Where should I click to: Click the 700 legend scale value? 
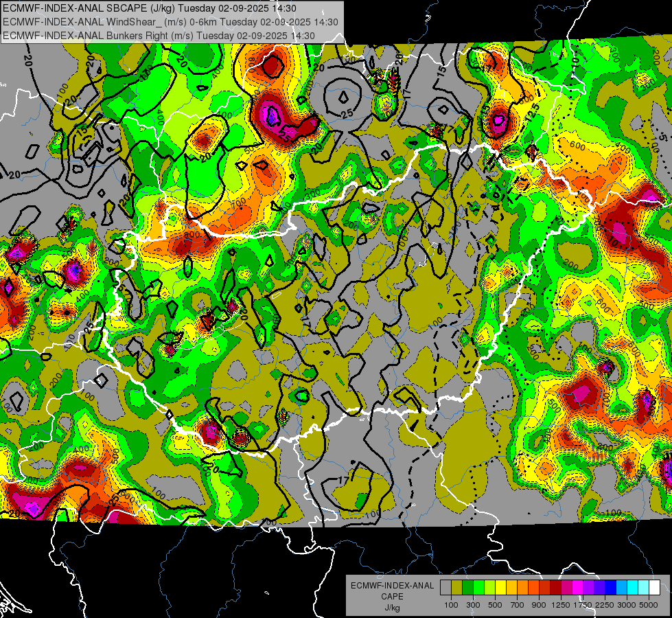(518, 605)
